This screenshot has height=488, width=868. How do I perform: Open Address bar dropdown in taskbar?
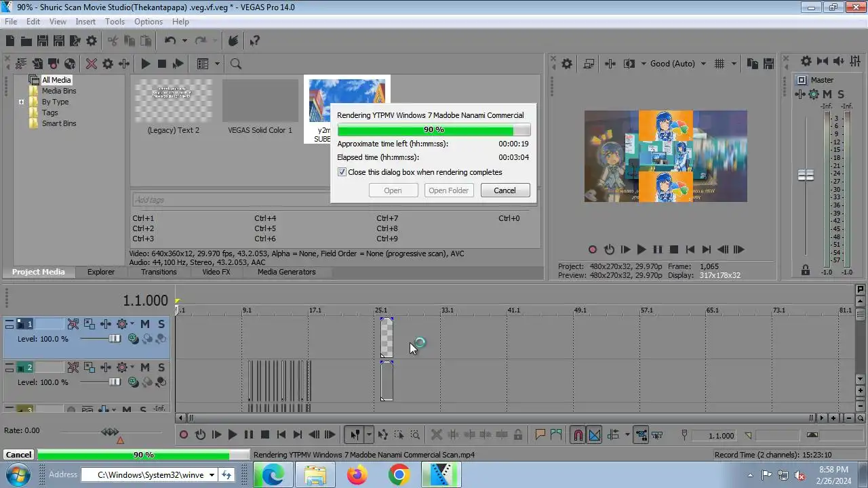(x=212, y=475)
